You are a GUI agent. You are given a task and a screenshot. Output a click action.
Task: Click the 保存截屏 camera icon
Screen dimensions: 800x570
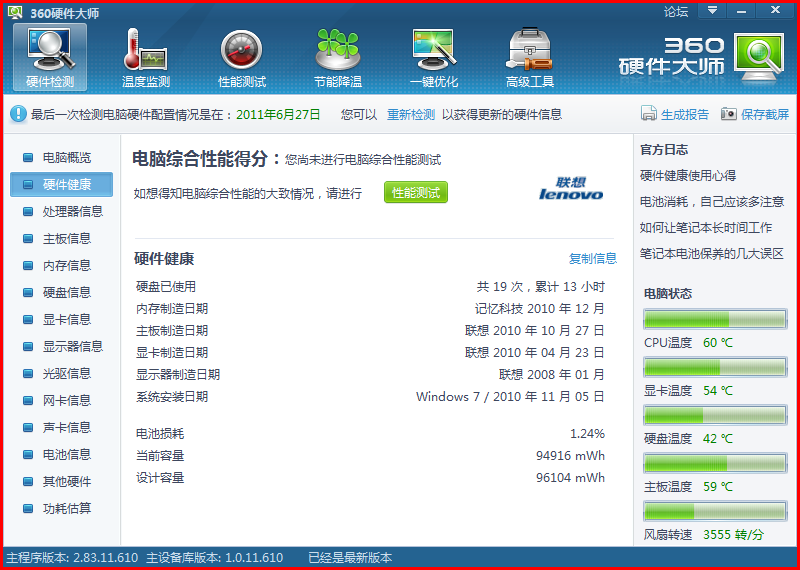tap(729, 113)
